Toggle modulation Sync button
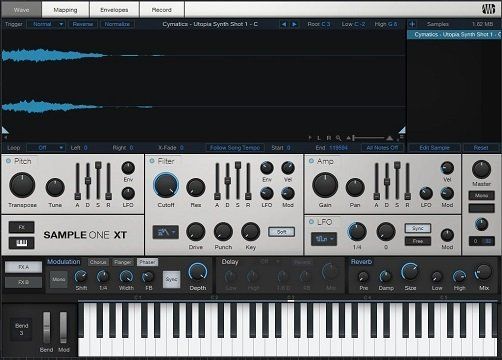The height and width of the screenshot is (360, 502). point(171,279)
